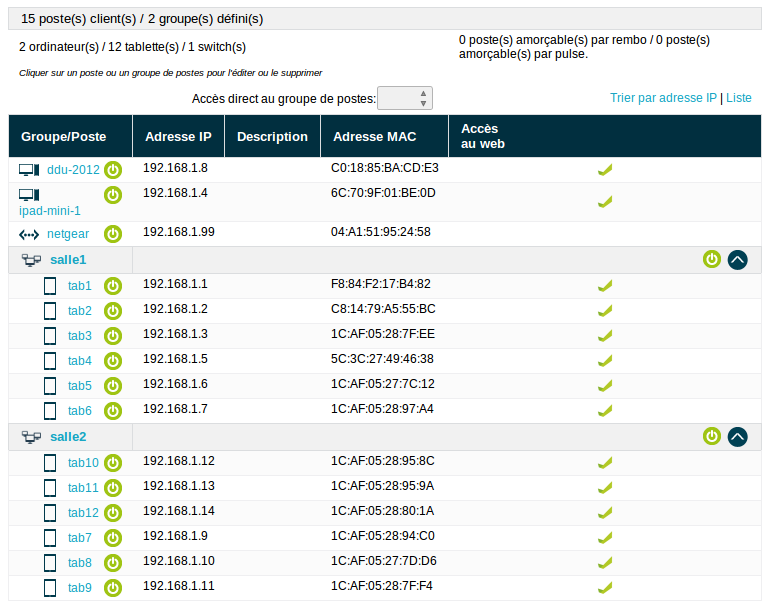Viewport: 770px width, 611px height.
Task: Click power icon next to tab10
Action: 113,463
